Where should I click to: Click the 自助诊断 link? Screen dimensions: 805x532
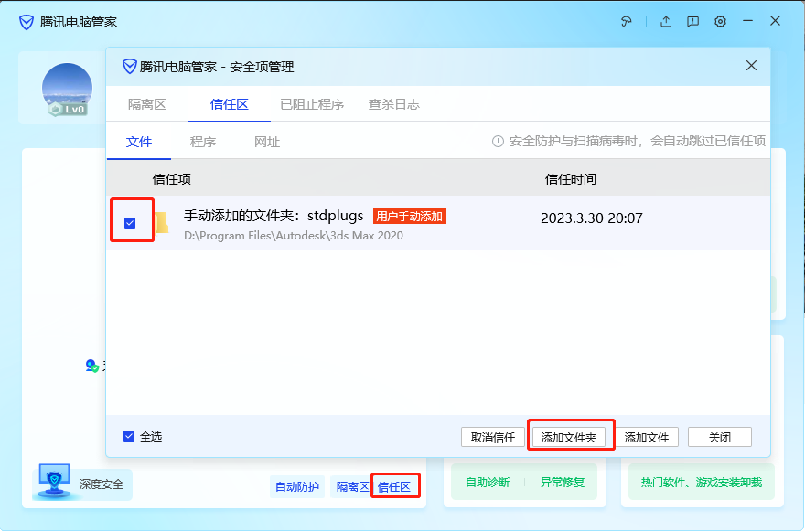coord(488,483)
